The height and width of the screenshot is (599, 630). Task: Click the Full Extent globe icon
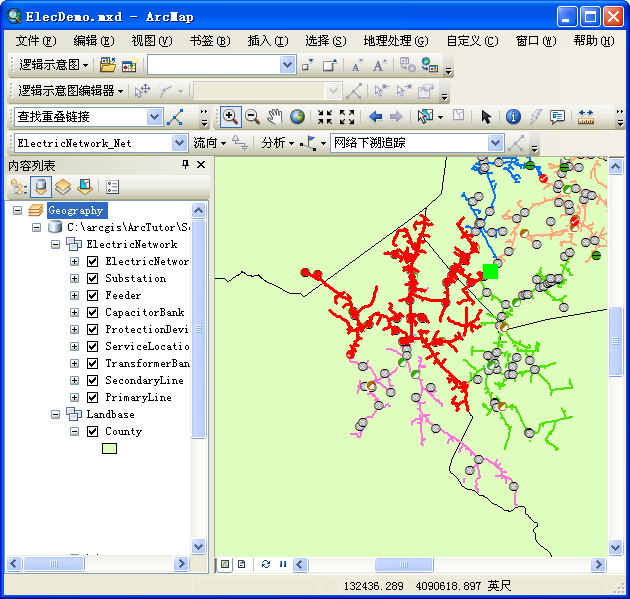coord(297,117)
